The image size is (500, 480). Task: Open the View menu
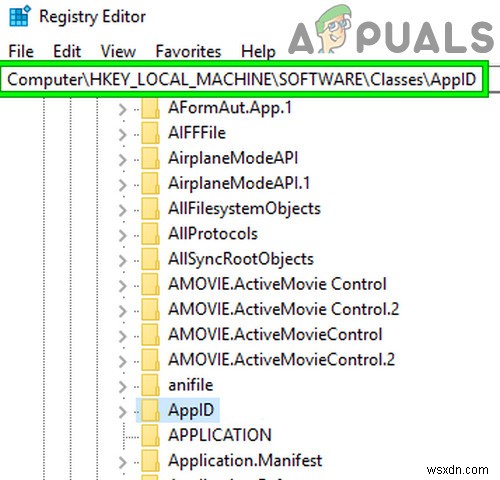(118, 51)
